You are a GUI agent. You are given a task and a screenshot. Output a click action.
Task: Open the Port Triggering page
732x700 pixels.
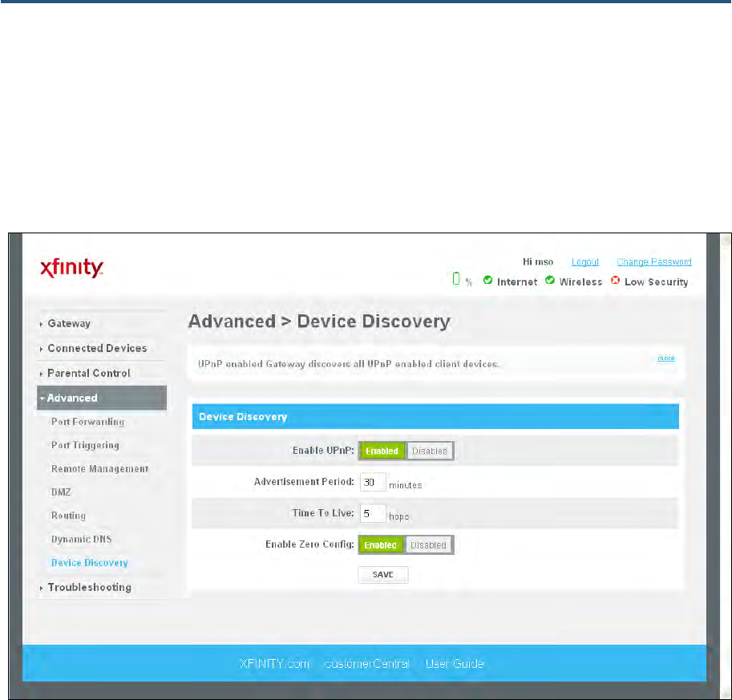[85, 445]
